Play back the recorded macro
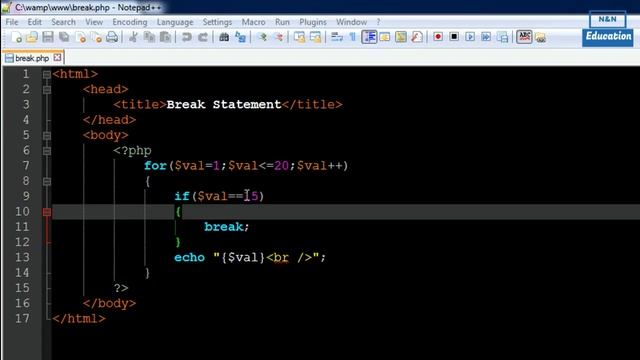This screenshot has height=360, width=640. pos(470,37)
